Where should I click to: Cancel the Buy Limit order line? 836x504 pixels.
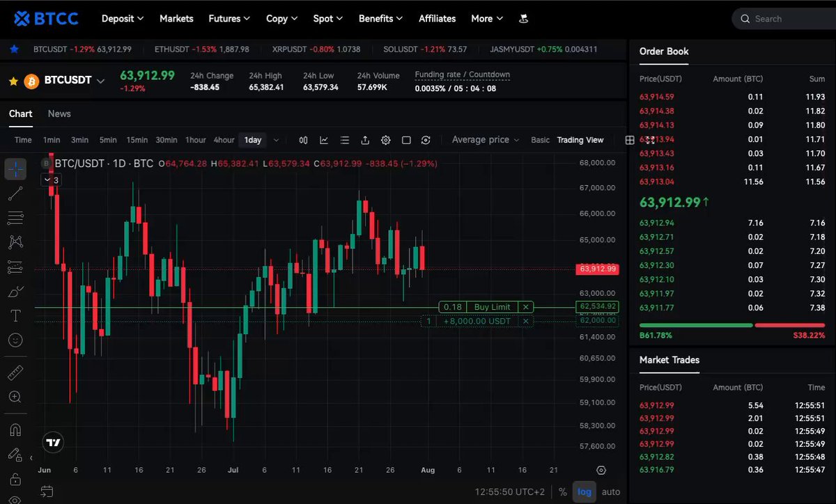(527, 307)
